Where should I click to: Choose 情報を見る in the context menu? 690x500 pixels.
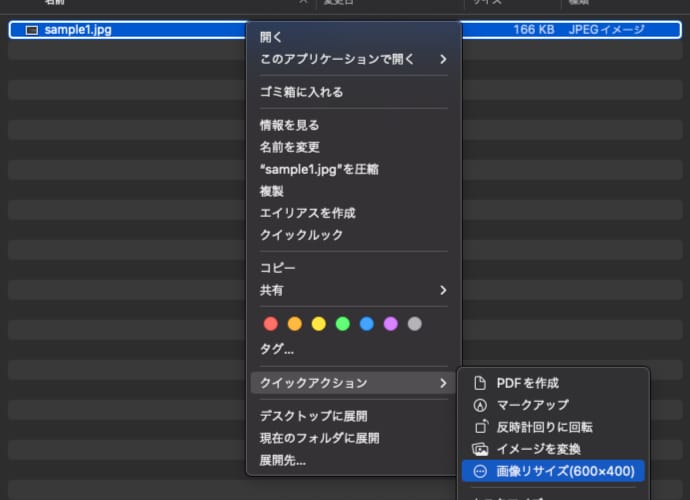(x=289, y=125)
